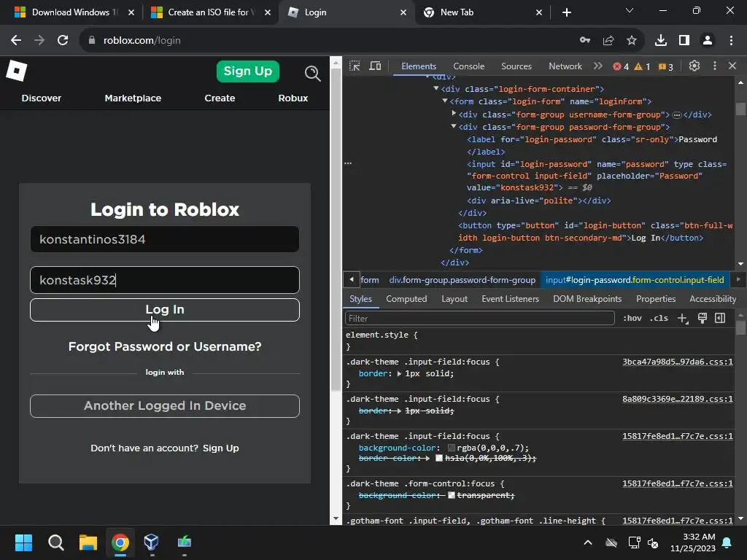Viewport: 747px width, 560px height.
Task: Open the Marketplace nav link
Action: pyautogui.click(x=133, y=98)
